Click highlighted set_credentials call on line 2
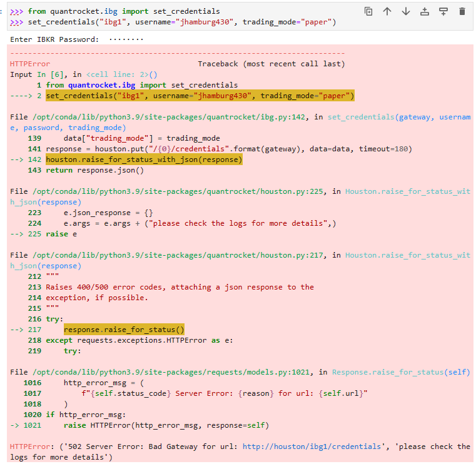476x464 pixels. (x=200, y=96)
